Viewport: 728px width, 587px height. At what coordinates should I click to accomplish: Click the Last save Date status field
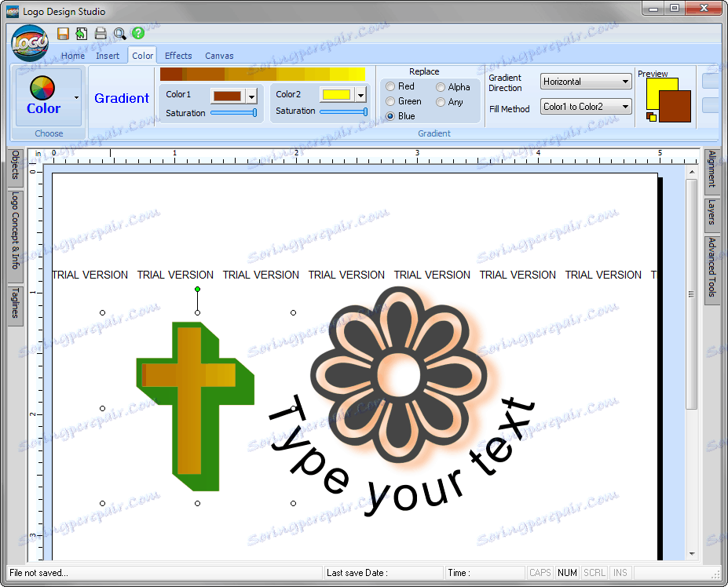383,573
